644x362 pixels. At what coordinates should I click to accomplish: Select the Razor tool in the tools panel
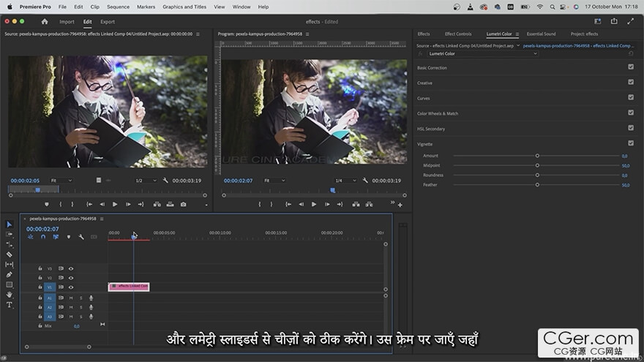[x=10, y=254]
